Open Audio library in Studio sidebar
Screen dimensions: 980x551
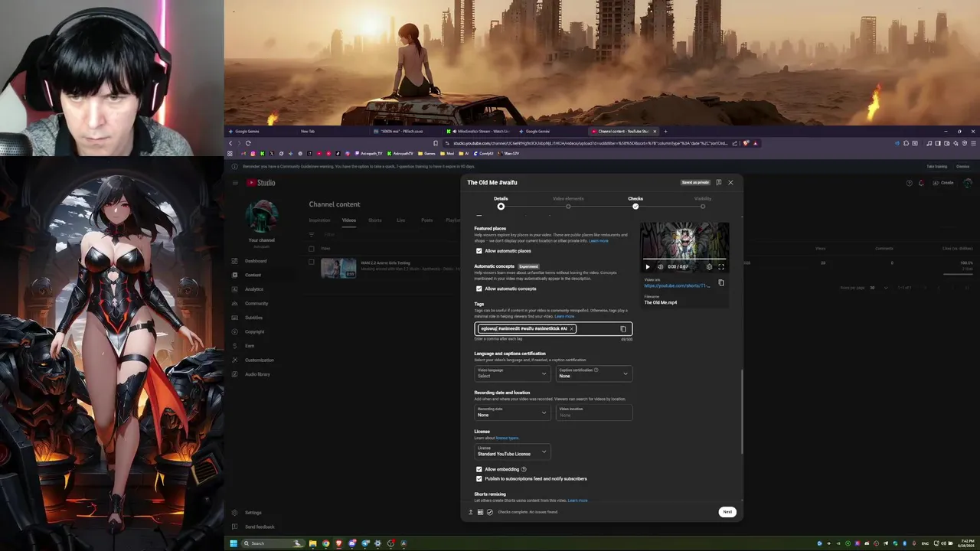tap(257, 374)
